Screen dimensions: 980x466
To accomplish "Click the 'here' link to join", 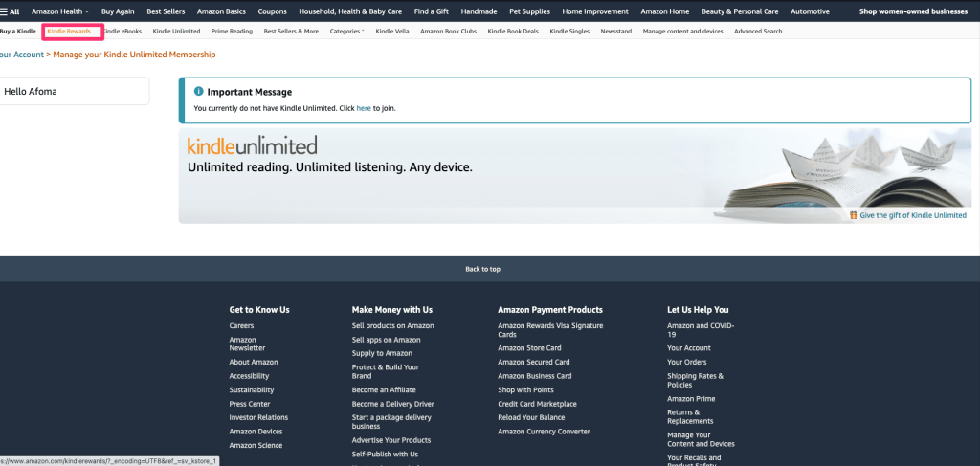I will click(x=364, y=108).
